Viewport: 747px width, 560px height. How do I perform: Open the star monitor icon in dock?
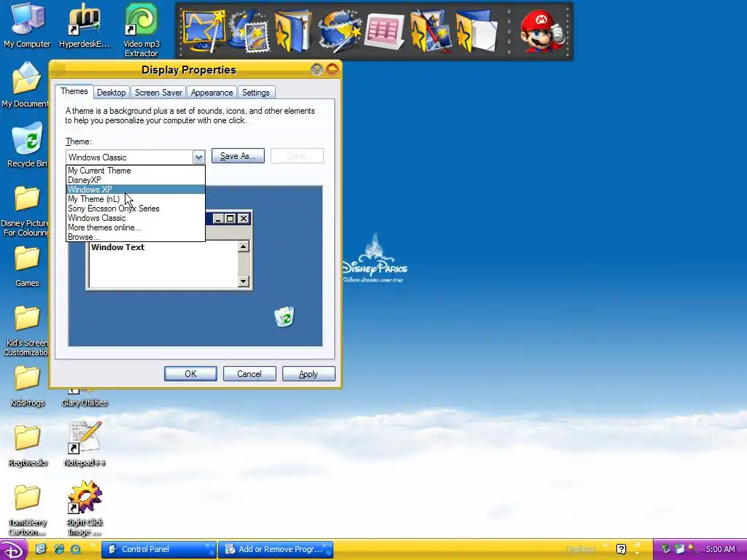pos(204,31)
